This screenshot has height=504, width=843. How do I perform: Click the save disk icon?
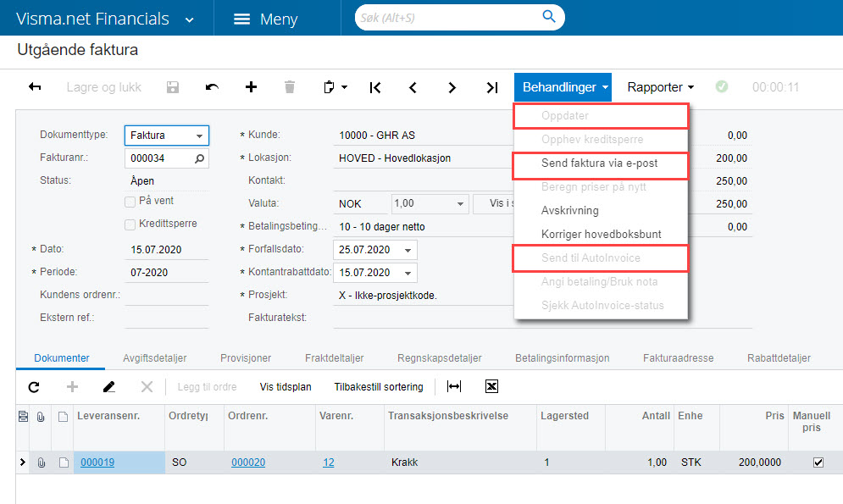(x=173, y=87)
